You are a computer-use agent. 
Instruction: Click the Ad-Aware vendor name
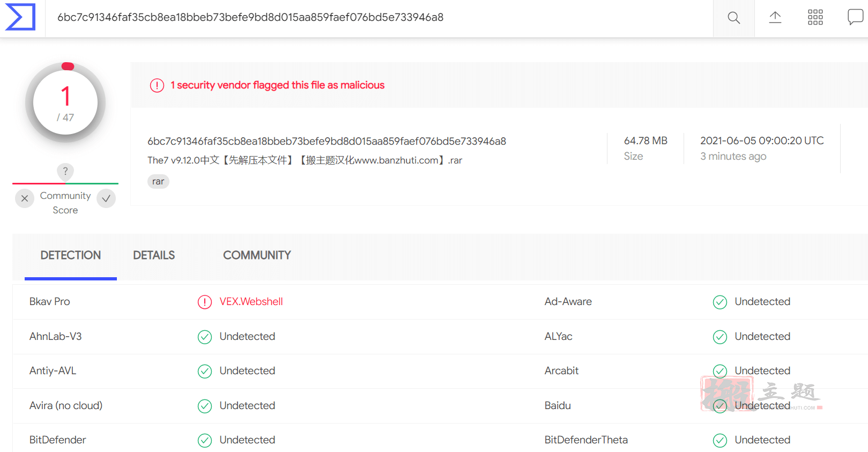568,302
